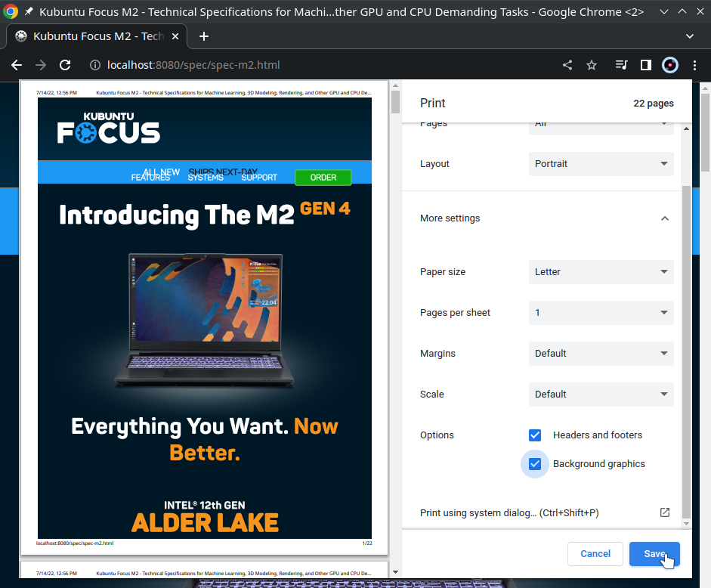Image resolution: width=711 pixels, height=588 pixels.
Task: Click 'ALDER LAKE' text in preview
Action: coord(205,523)
